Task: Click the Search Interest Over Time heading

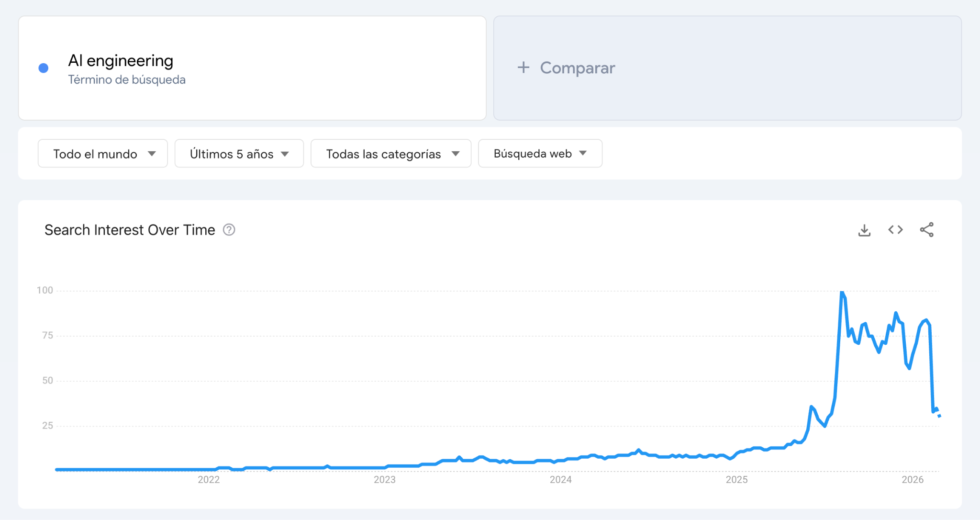Action: click(130, 230)
